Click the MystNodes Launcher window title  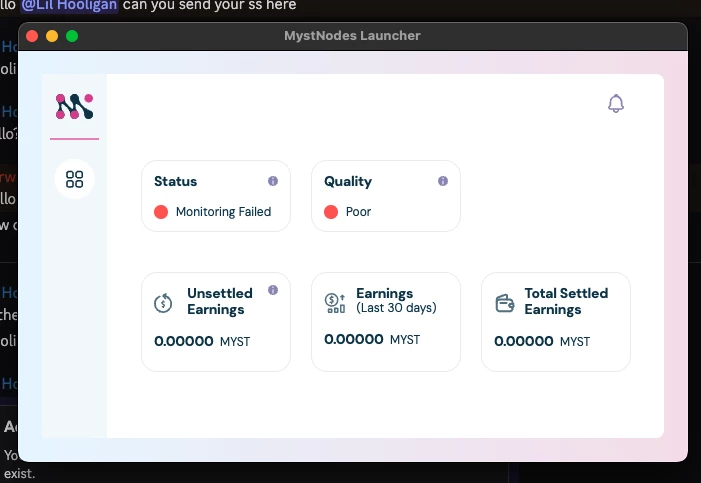click(352, 36)
